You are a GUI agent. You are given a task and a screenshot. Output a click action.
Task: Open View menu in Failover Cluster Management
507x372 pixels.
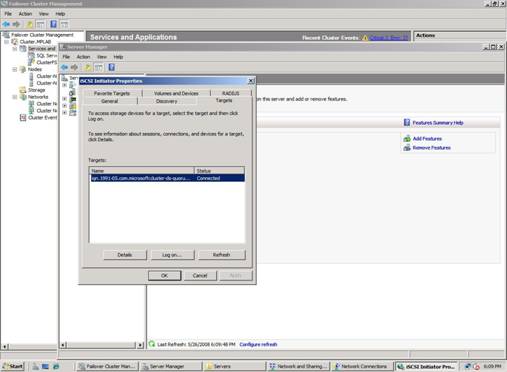point(43,14)
